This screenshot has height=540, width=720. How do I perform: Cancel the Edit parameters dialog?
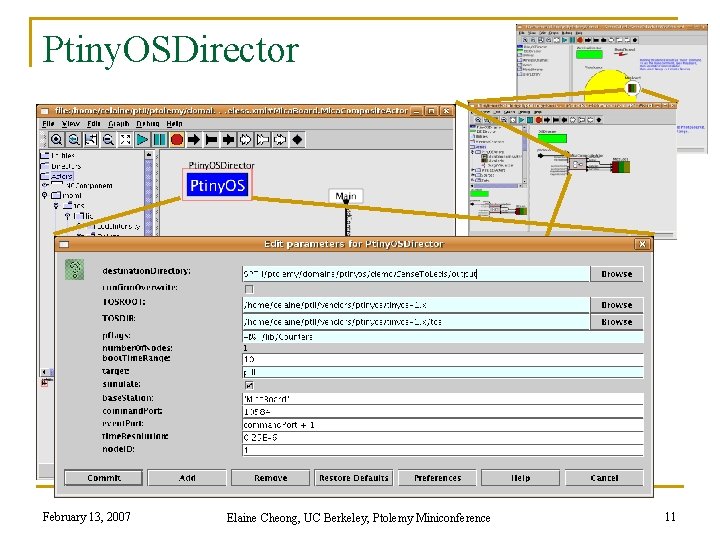[x=604, y=478]
